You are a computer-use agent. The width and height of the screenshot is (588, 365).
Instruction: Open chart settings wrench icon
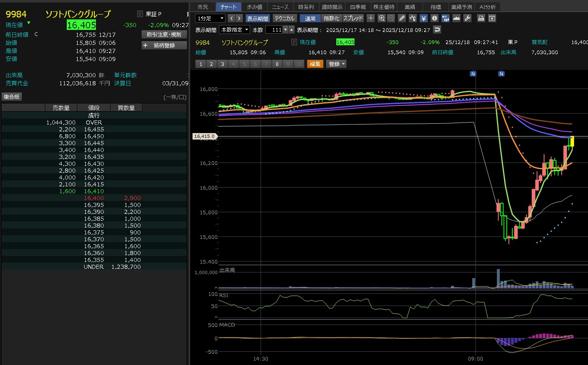467,18
